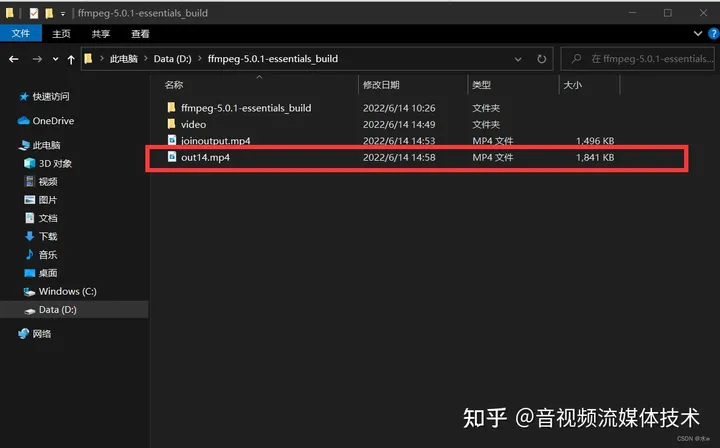
Task: Select the video folder icon
Action: click(171, 124)
